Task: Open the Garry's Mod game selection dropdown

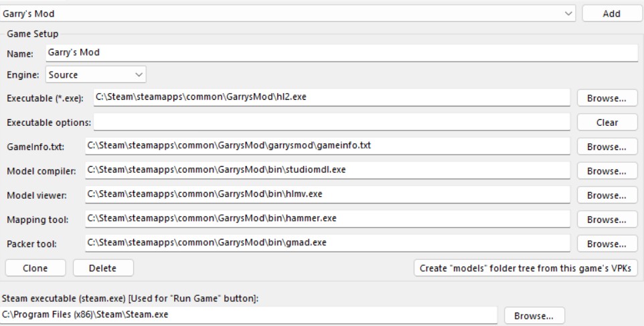Action: [x=287, y=13]
